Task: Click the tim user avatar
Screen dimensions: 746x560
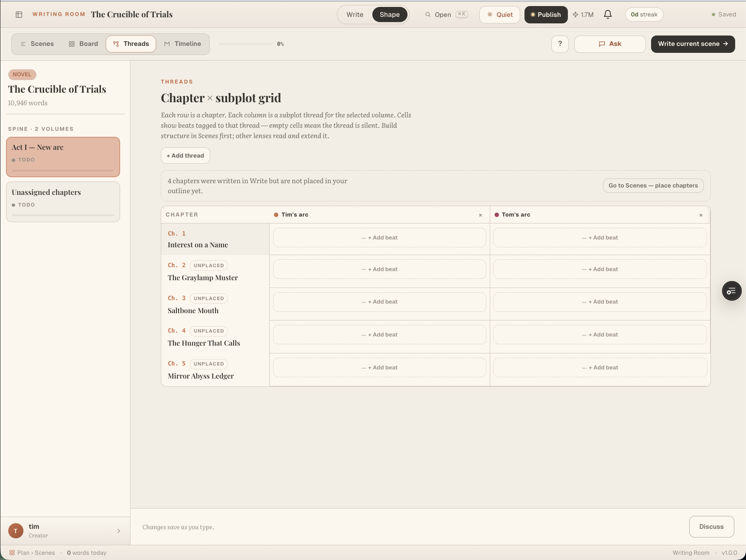Action: pyautogui.click(x=16, y=531)
